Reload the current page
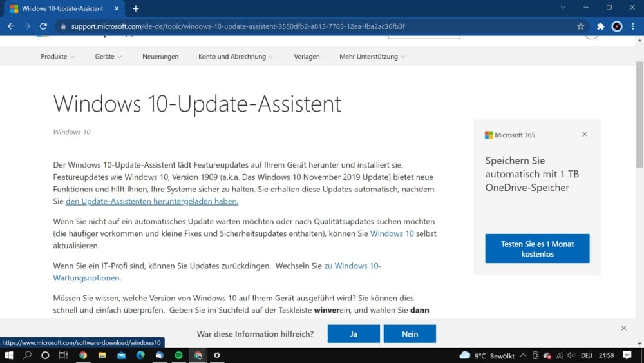This screenshot has height=363, width=644. [43, 26]
